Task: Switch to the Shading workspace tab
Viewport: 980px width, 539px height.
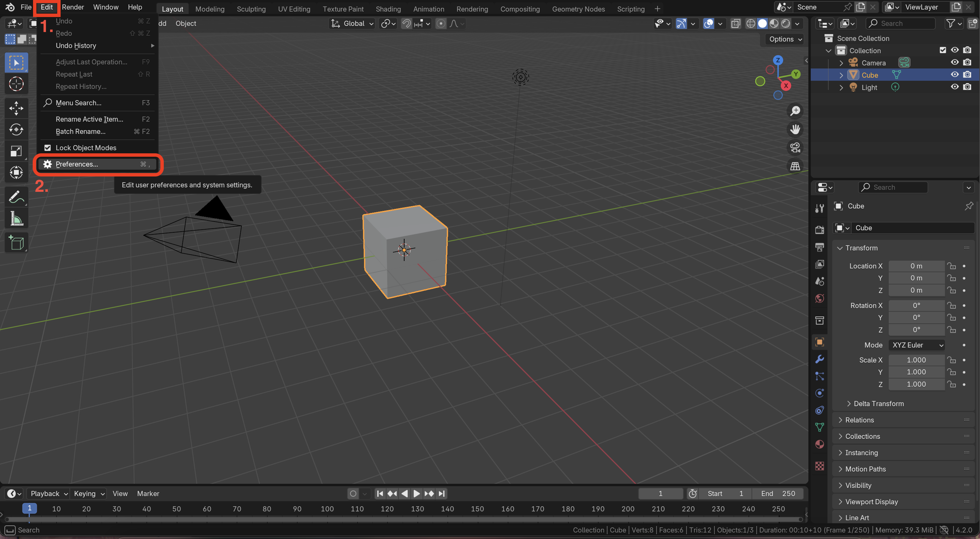Action: pyautogui.click(x=388, y=9)
